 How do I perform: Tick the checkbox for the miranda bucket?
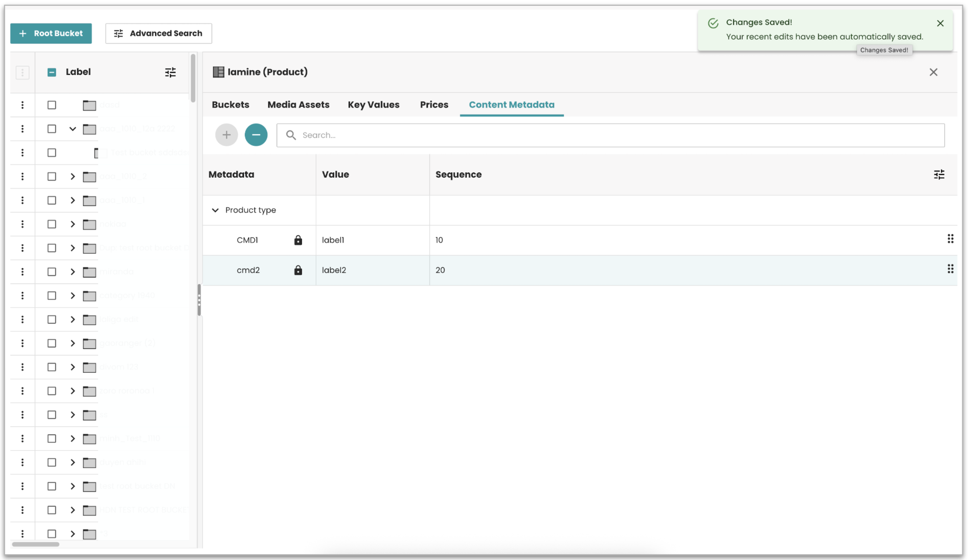(x=51, y=272)
